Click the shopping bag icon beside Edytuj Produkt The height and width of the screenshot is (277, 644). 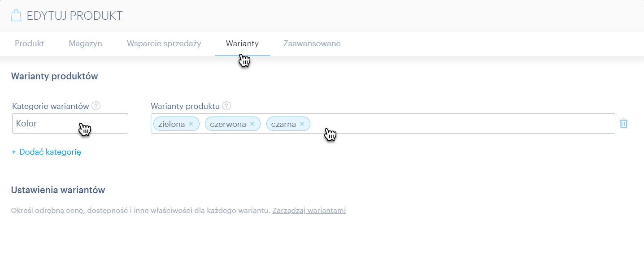pos(16,16)
